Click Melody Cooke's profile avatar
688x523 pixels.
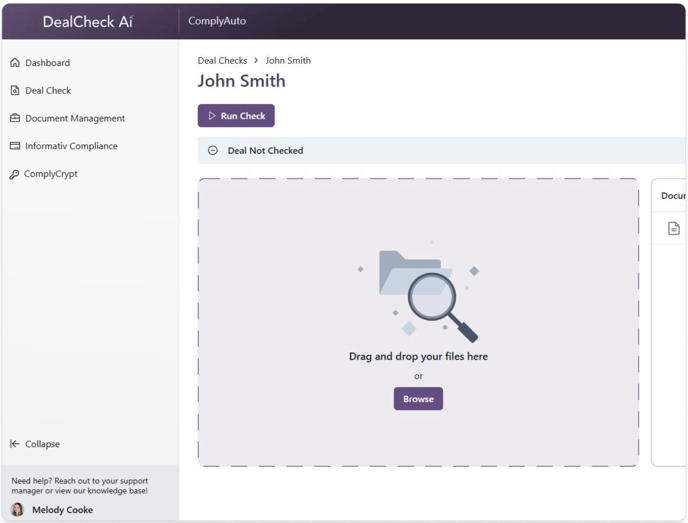(x=17, y=510)
